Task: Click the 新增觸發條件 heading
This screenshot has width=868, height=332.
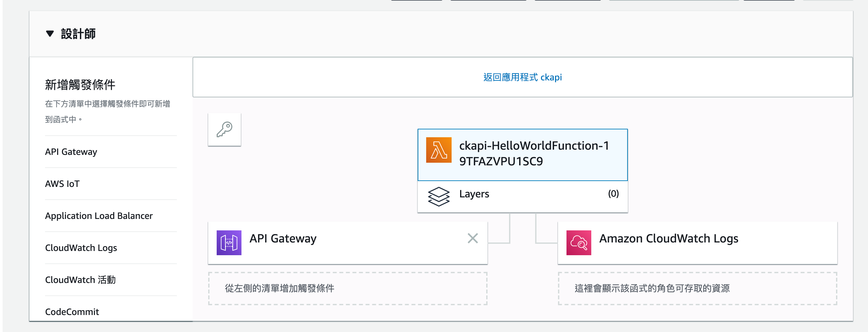Action: [x=80, y=85]
